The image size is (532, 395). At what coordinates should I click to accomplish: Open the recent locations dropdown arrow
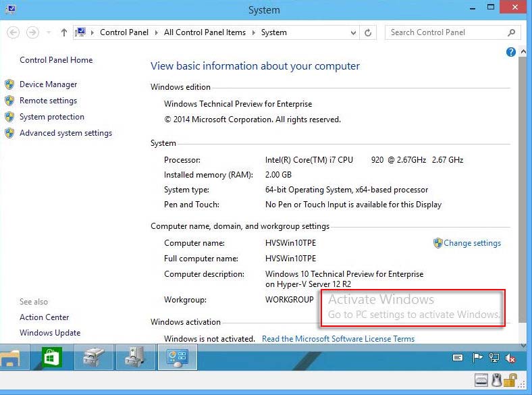49,32
